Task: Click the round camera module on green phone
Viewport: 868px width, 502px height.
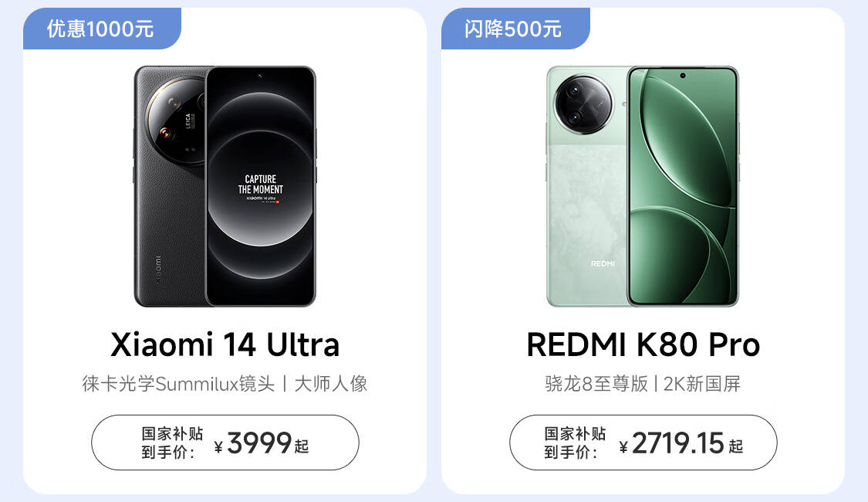Action: point(583,105)
